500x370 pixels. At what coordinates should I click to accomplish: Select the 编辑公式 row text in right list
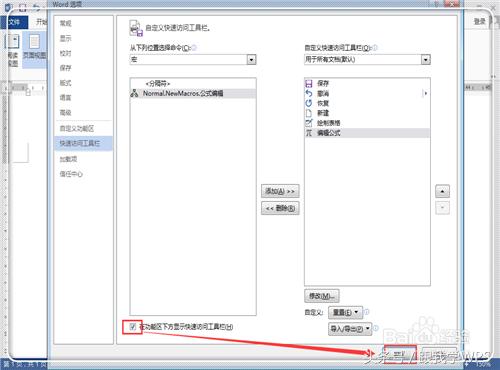[x=328, y=133]
